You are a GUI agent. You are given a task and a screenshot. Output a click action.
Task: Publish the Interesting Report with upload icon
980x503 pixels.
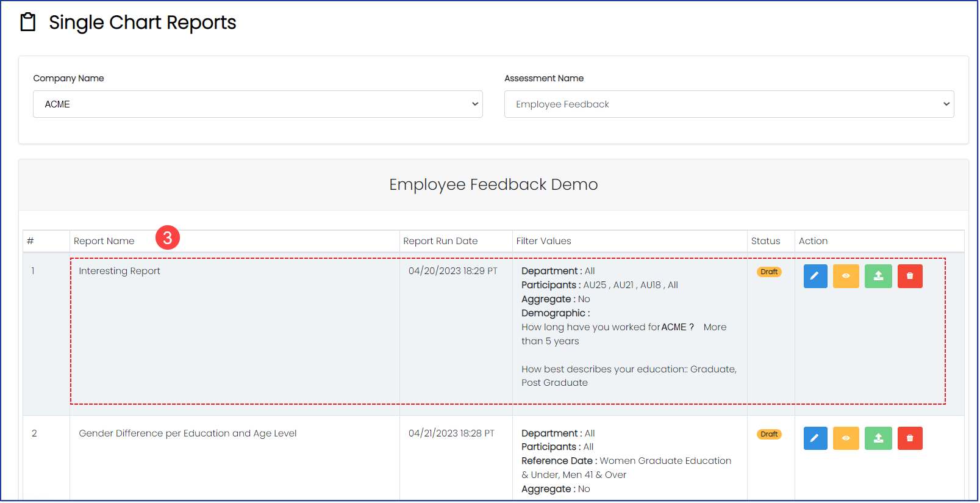click(x=878, y=276)
